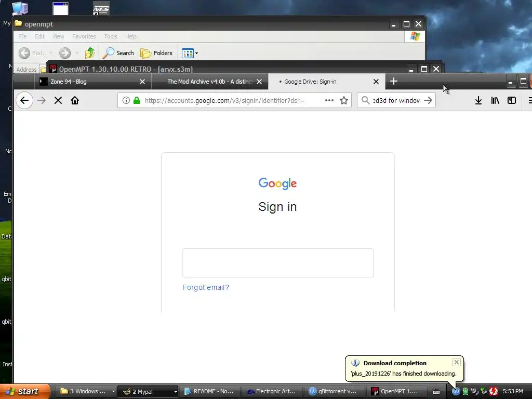Go back in the browser

[24, 100]
